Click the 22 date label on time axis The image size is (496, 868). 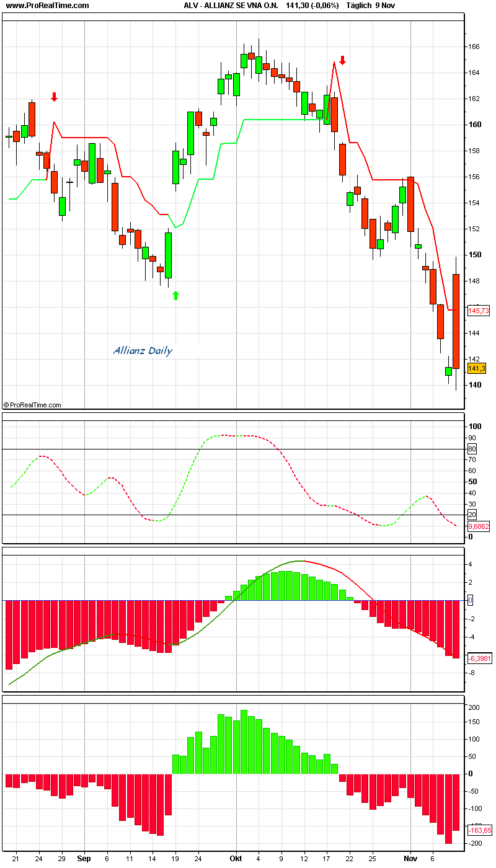click(x=350, y=859)
